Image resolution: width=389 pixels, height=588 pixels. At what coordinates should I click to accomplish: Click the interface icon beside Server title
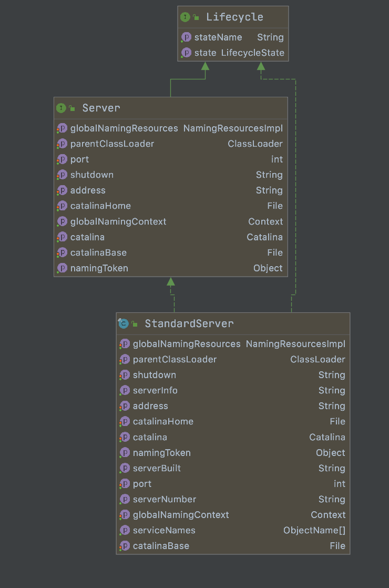[61, 108]
